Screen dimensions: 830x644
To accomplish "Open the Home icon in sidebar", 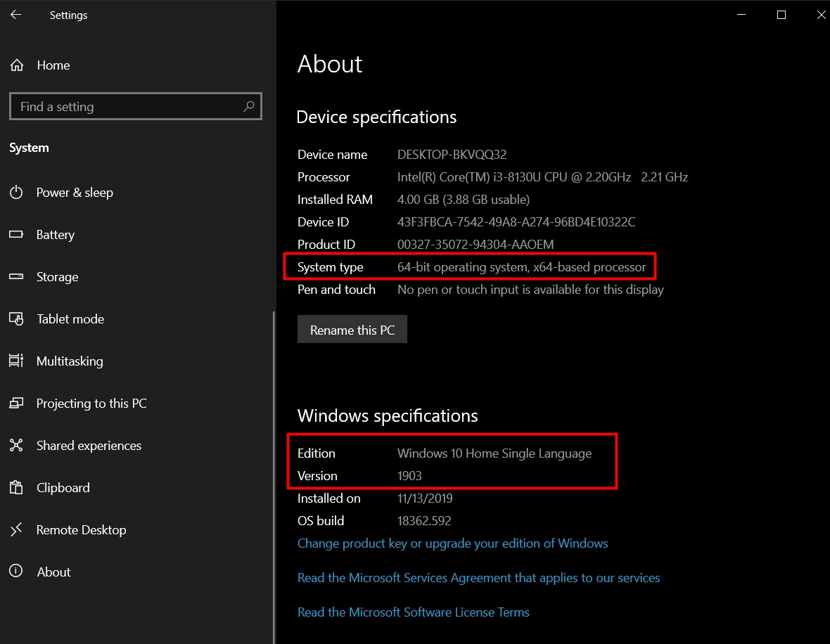I will (x=17, y=65).
